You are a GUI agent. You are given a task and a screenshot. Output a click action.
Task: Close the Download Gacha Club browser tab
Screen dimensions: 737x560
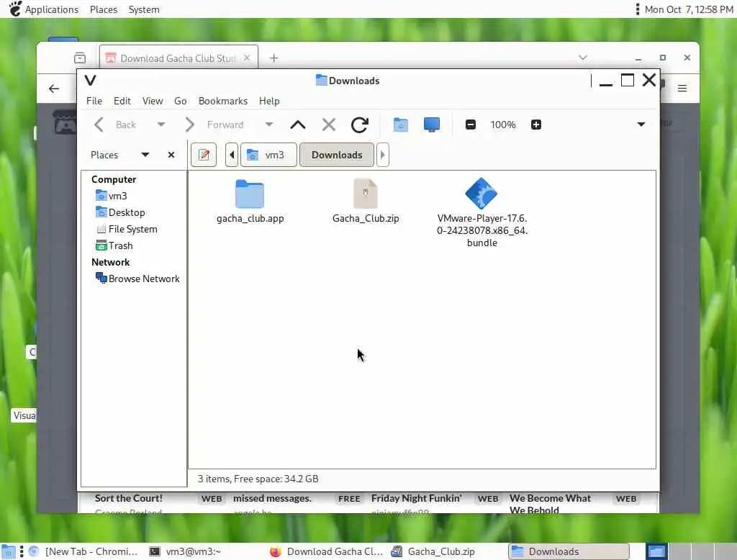tap(247, 58)
